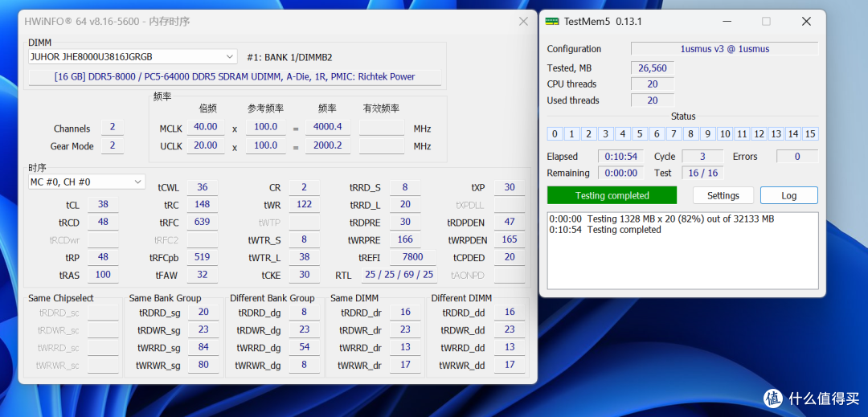Click the tRFCpb value 519
This screenshot has width=868, height=417.
[x=202, y=256]
